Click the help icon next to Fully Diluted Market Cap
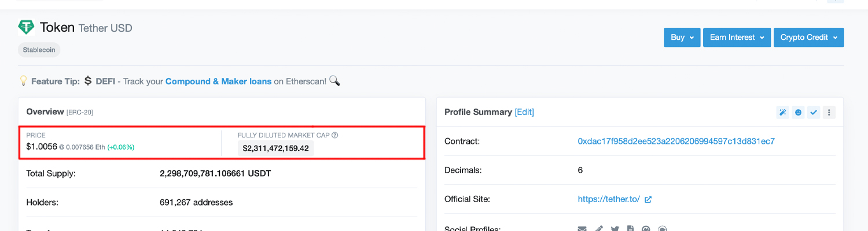The height and width of the screenshot is (231, 868). (x=335, y=135)
